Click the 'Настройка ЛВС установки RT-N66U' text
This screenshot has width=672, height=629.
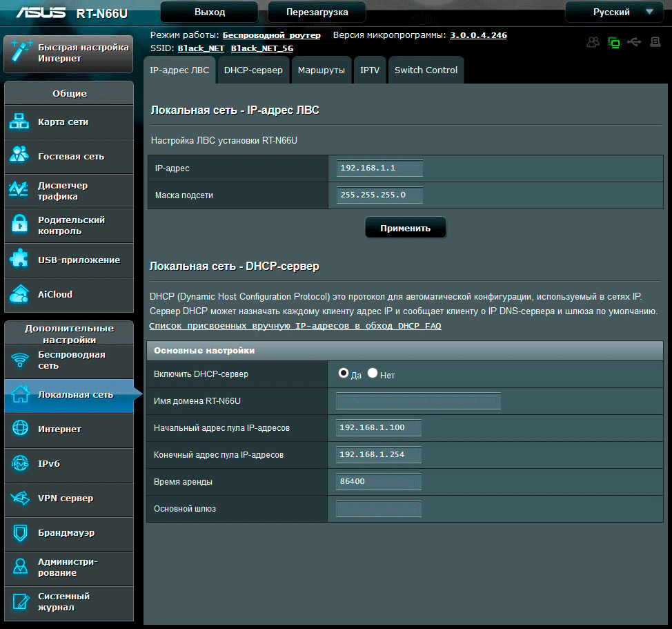224,141
